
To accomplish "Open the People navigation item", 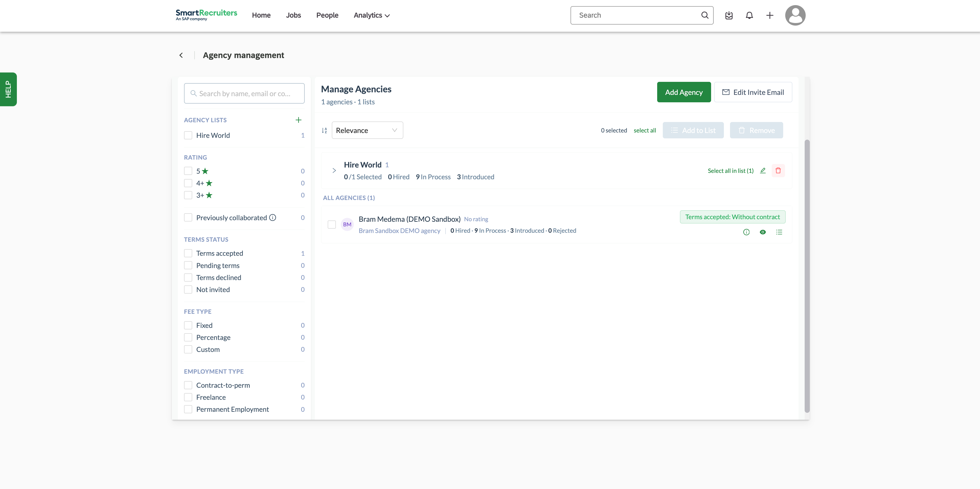I will tap(327, 15).
